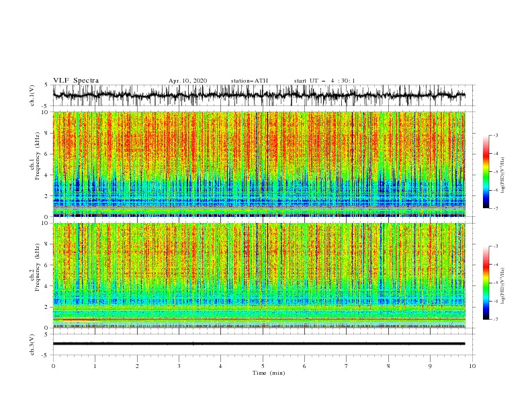Click the "station=ATH" label
The image size is (532, 411).
click(x=249, y=81)
